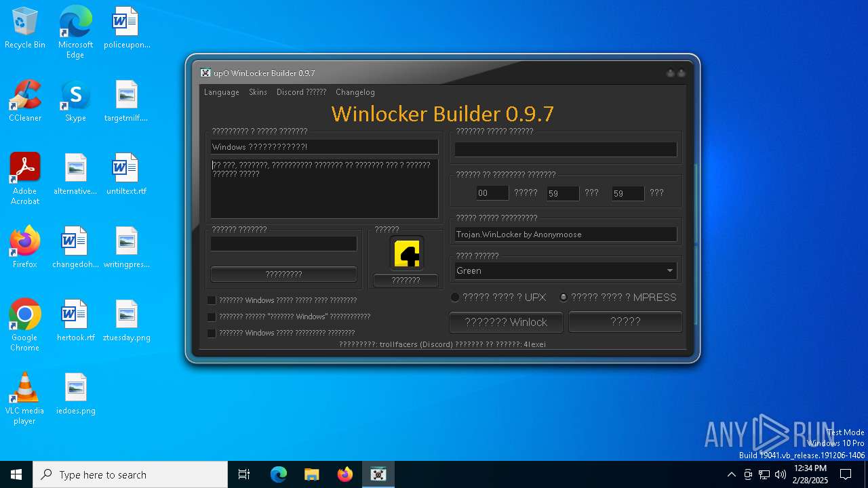Click the WinLocker Builder taskbar icon
Viewport: 868px width, 488px height.
click(x=378, y=474)
